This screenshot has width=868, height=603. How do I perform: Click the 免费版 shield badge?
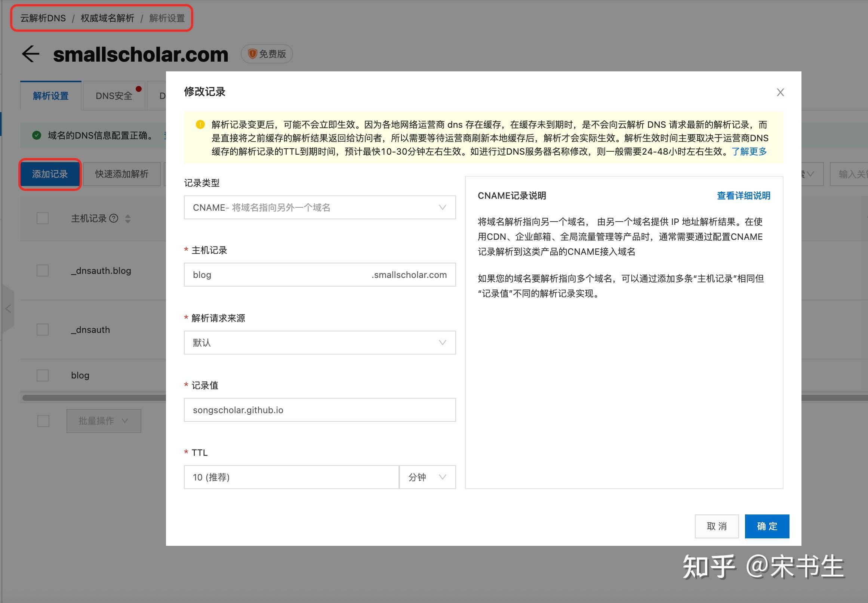[267, 54]
